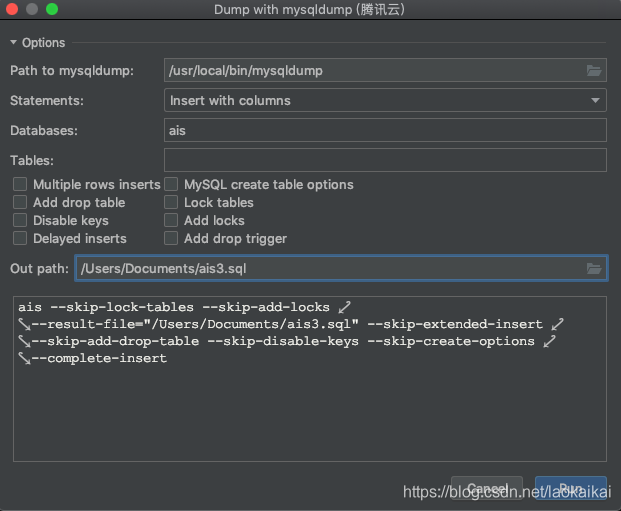The height and width of the screenshot is (511, 621).
Task: Check MySQL create table options
Action: 171,185
